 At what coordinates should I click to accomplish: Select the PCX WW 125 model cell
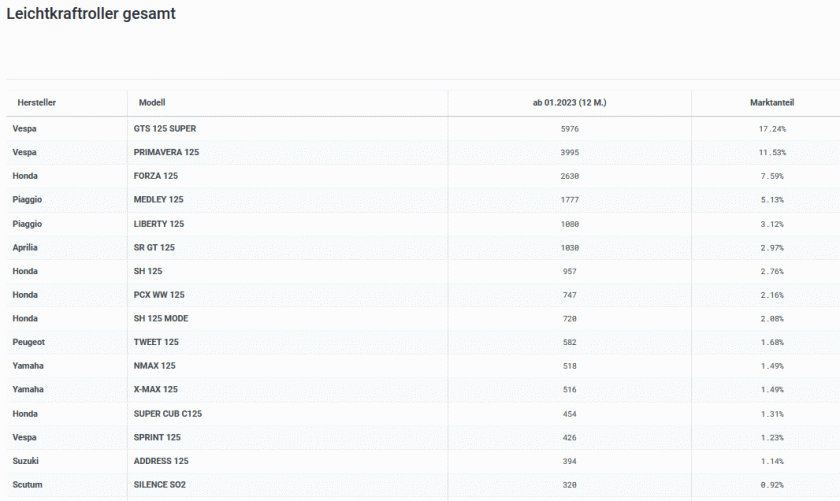pos(159,295)
